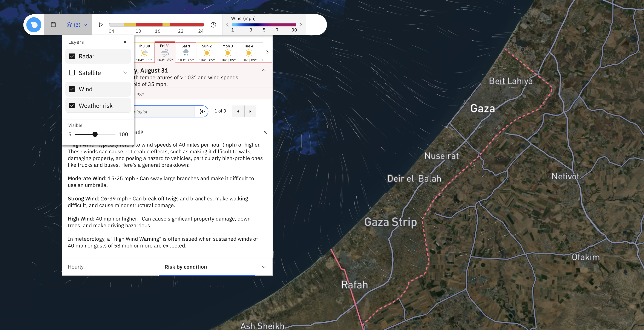Adjust the Visible opacity slider handle

click(x=95, y=134)
